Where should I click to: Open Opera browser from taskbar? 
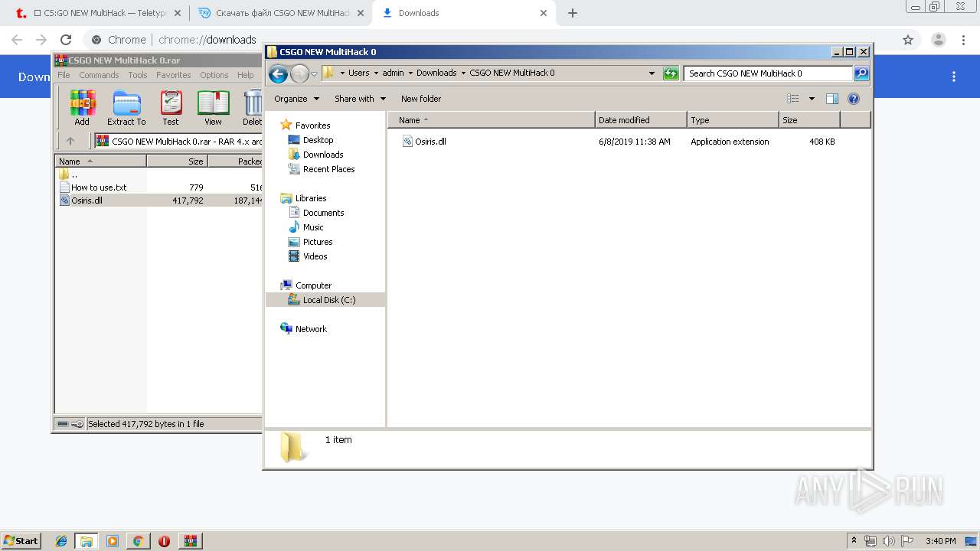tap(164, 541)
